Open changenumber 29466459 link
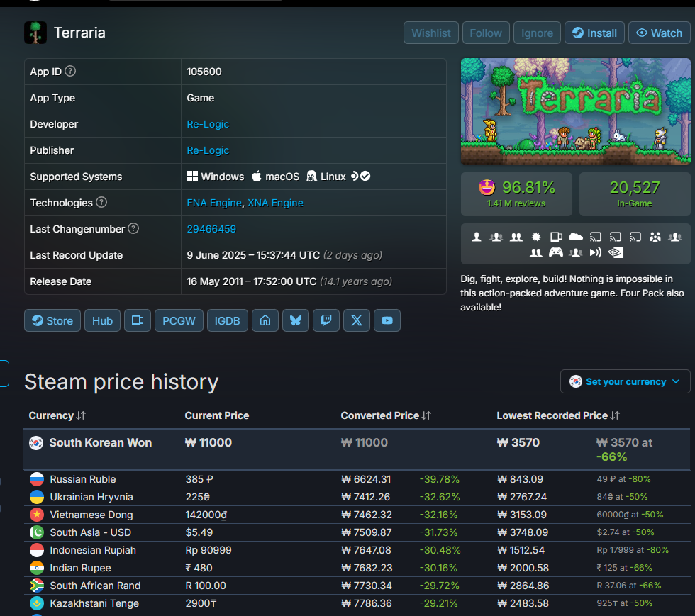Image resolution: width=695 pixels, height=616 pixels. click(211, 229)
